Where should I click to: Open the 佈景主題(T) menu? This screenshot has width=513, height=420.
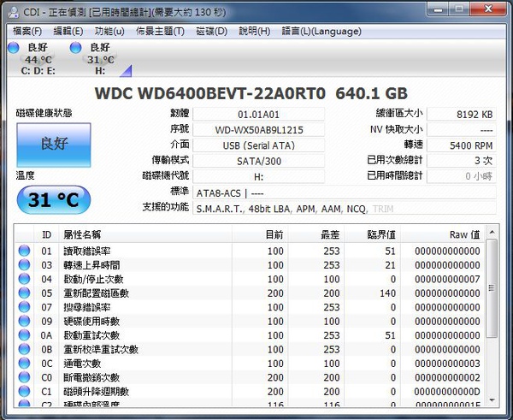160,32
